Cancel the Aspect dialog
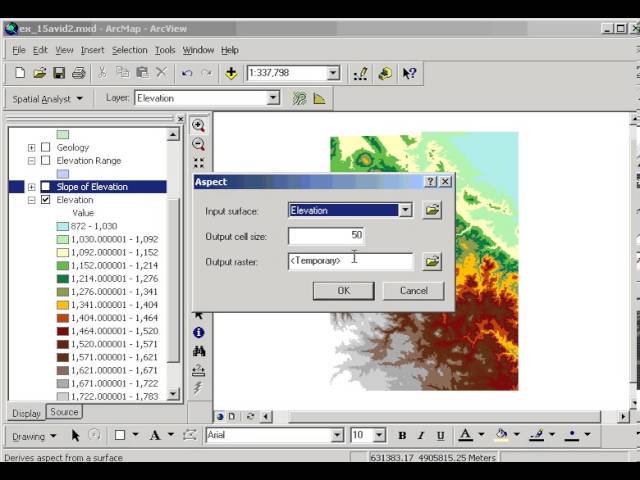 pos(413,291)
